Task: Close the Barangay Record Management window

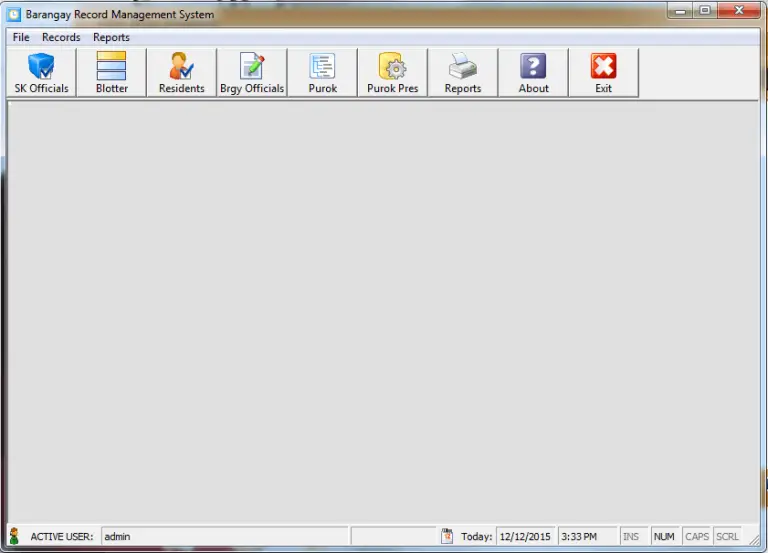Action: pos(739,10)
